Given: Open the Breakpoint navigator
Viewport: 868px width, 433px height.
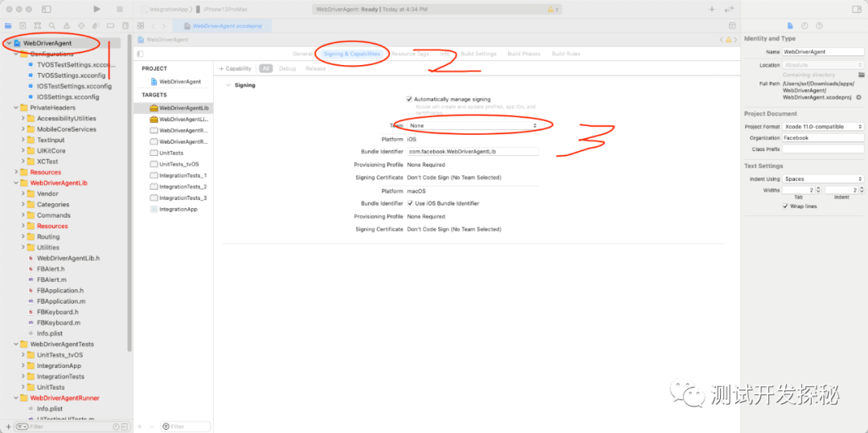Looking at the screenshot, I should [110, 26].
